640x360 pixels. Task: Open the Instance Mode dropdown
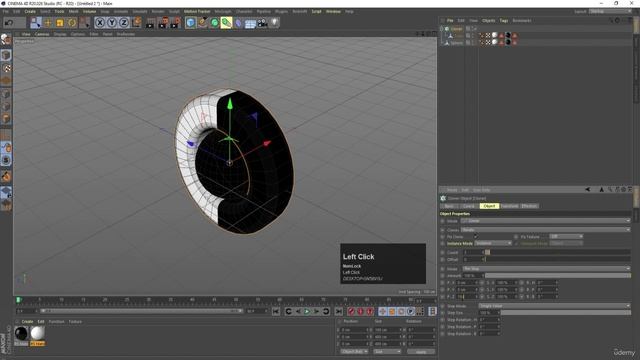(493, 243)
